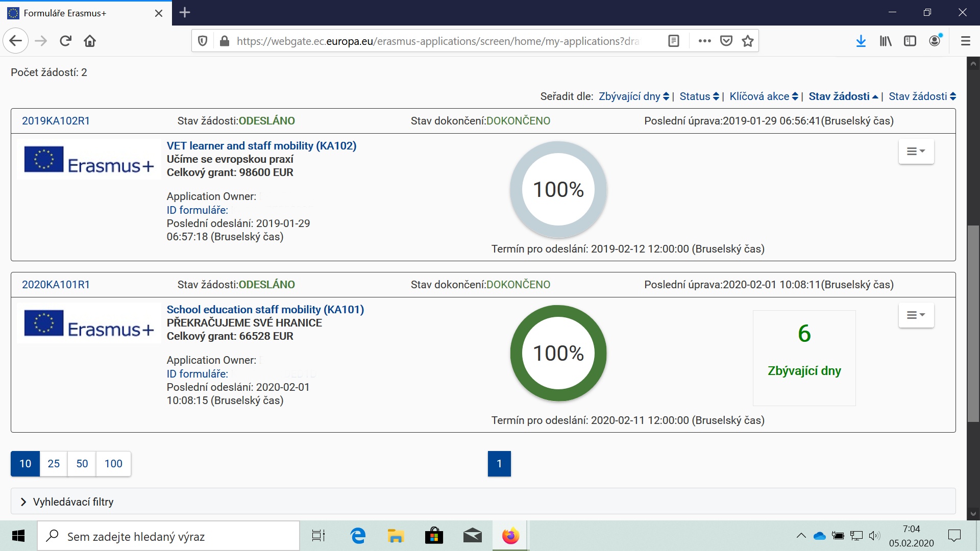Expand the Vyhledávací filtry section
The height and width of the screenshot is (551, 980).
pyautogui.click(x=483, y=502)
